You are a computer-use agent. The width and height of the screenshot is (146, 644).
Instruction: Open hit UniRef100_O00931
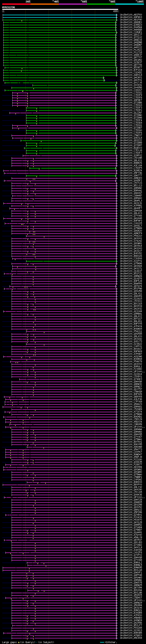(x=131, y=85)
